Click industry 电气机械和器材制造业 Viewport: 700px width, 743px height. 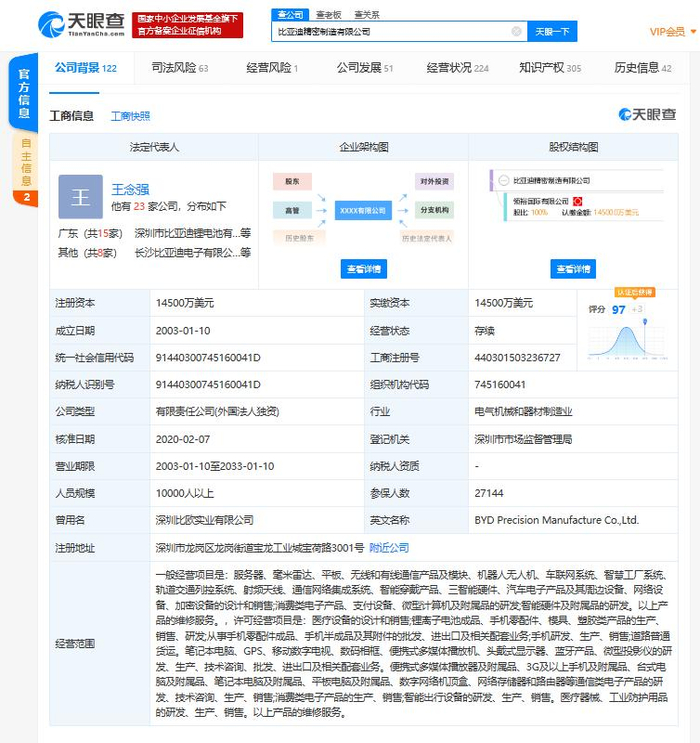tap(523, 411)
